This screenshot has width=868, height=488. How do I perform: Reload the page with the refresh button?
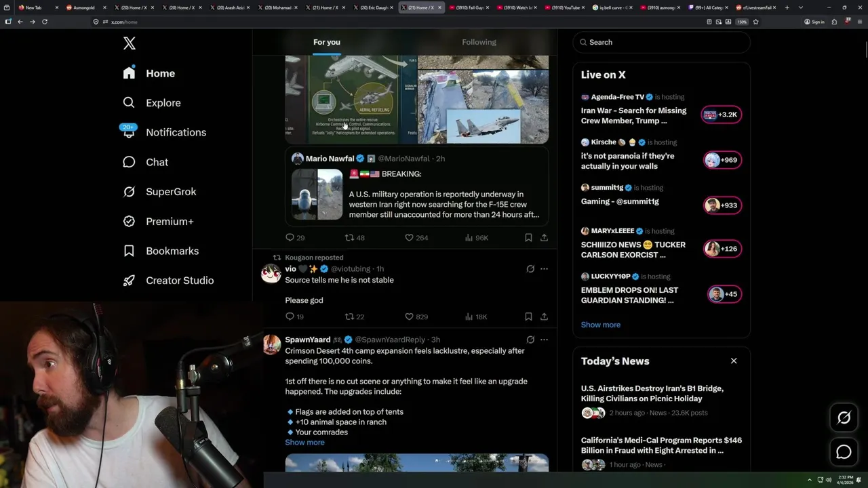pyautogui.click(x=45, y=22)
